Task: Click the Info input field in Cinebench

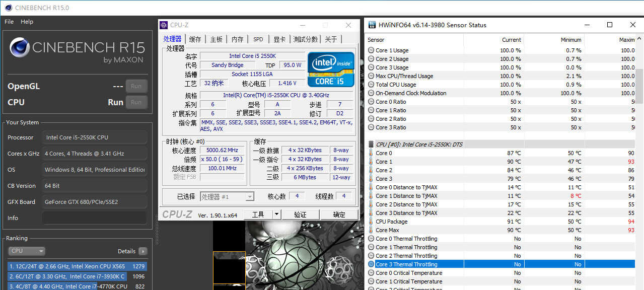Action: [x=95, y=218]
